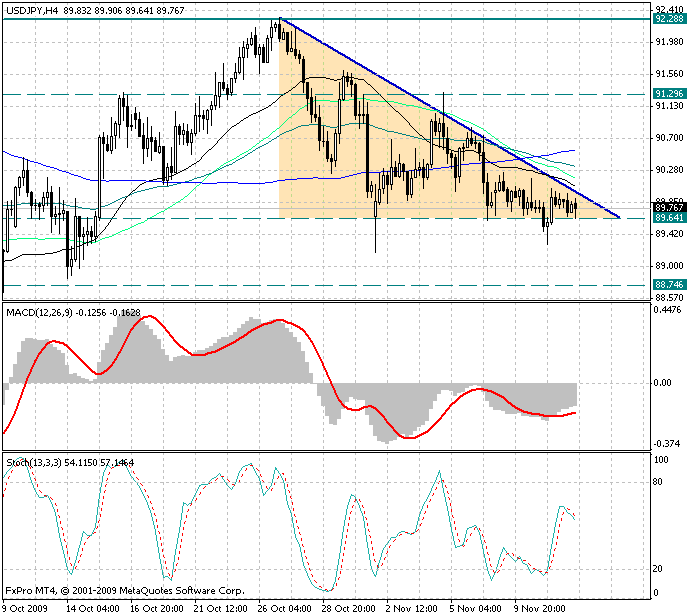Click the 90.700 price axis label
The image size is (688, 616).
point(669,138)
